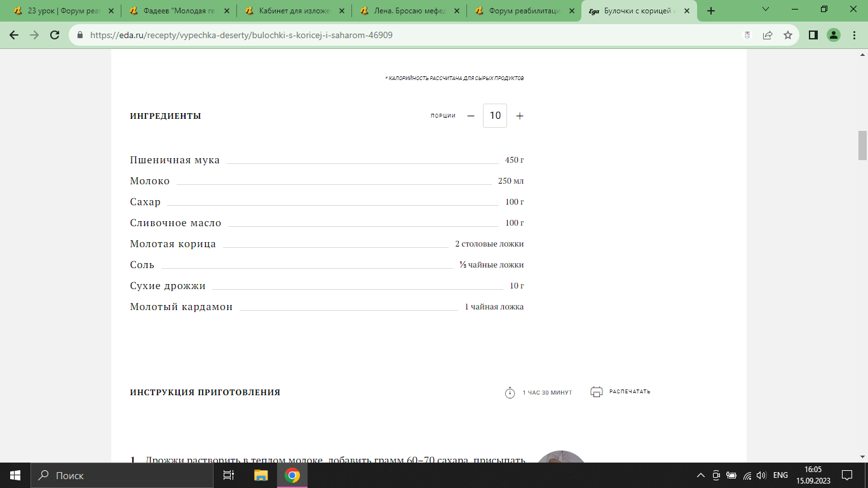
Task: Toggle the browser side panel icon
Action: [813, 36]
